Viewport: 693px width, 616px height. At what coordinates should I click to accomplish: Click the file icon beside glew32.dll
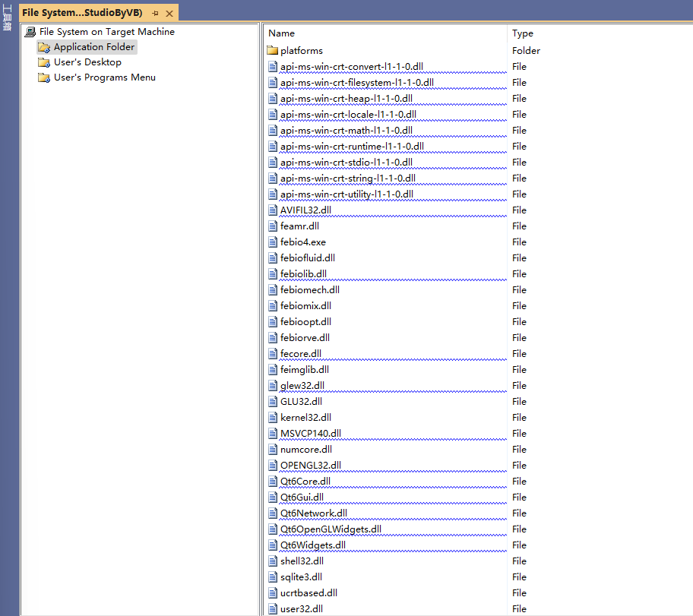pos(273,386)
